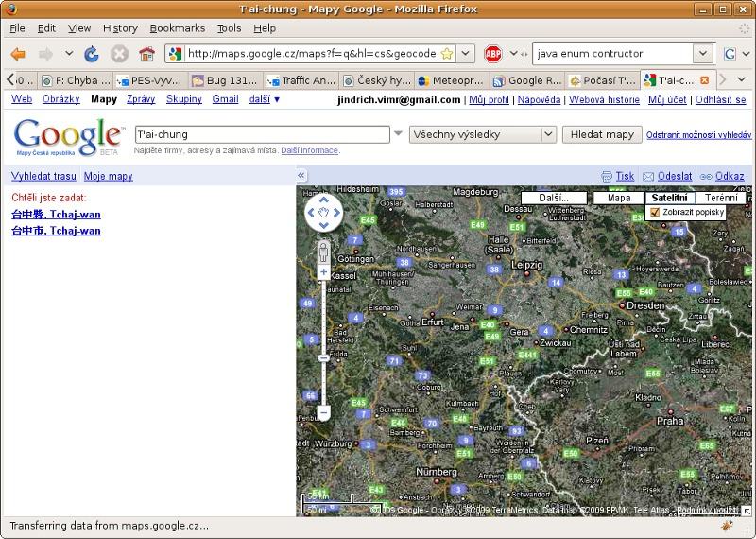The image size is (756, 539).
Task: Click the map zoom slider handle
Action: tap(323, 358)
